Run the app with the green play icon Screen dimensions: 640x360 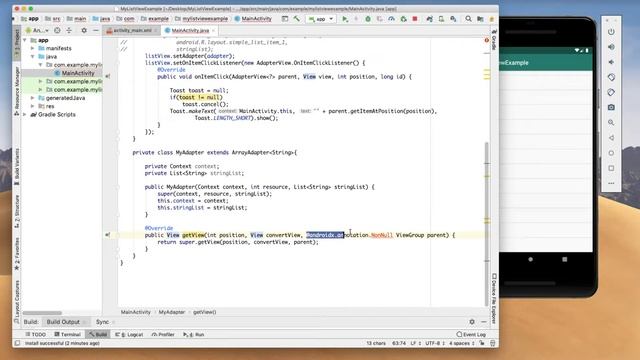[x=345, y=19]
